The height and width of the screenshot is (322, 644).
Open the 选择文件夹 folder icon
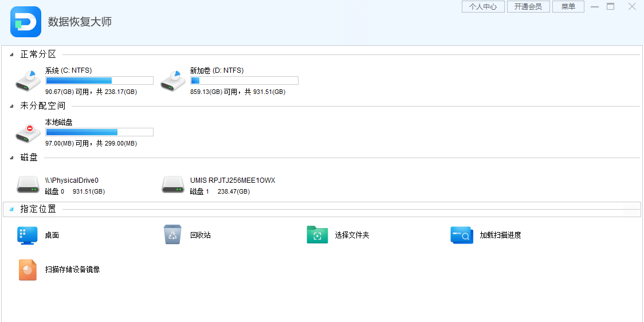[317, 235]
